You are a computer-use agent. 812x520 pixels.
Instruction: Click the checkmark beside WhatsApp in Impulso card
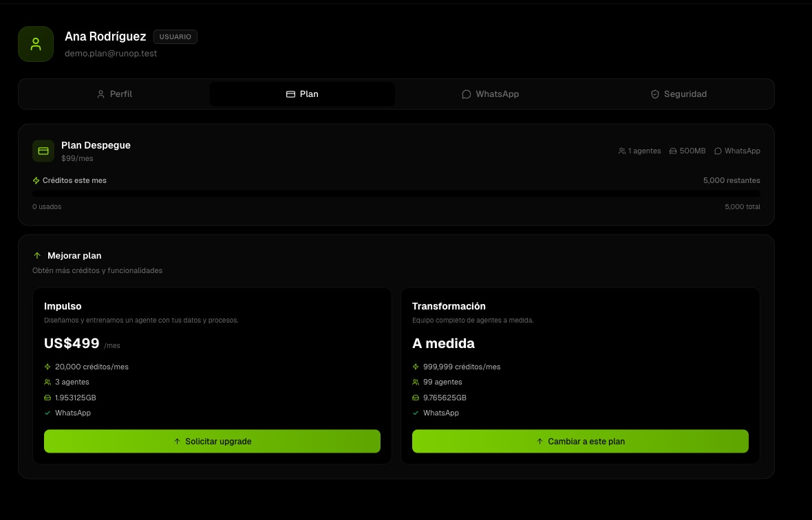pos(47,413)
